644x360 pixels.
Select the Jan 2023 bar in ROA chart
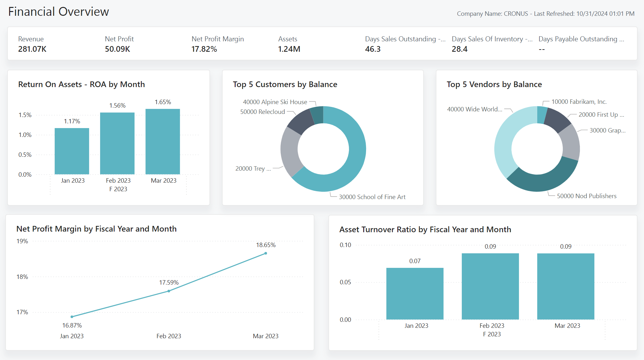(72, 151)
